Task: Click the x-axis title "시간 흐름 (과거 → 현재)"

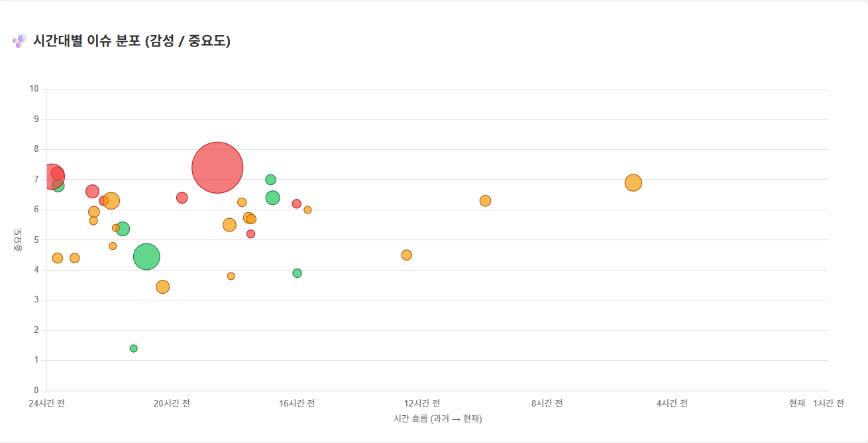Action: click(x=437, y=419)
